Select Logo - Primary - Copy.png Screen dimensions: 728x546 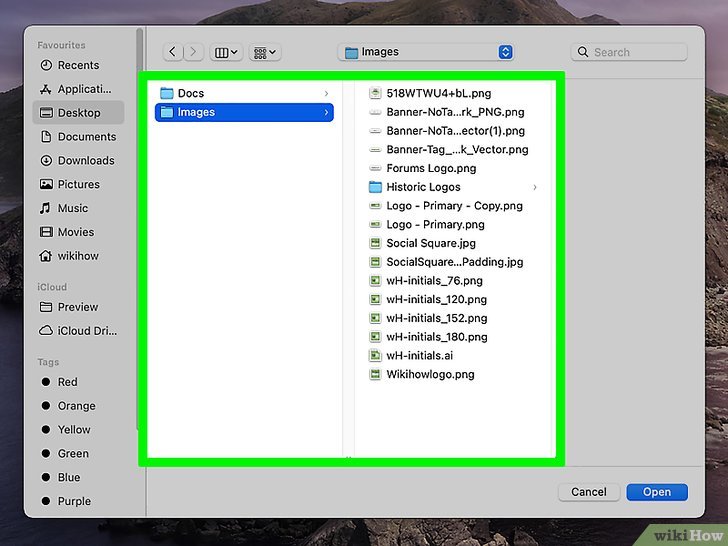click(x=454, y=206)
